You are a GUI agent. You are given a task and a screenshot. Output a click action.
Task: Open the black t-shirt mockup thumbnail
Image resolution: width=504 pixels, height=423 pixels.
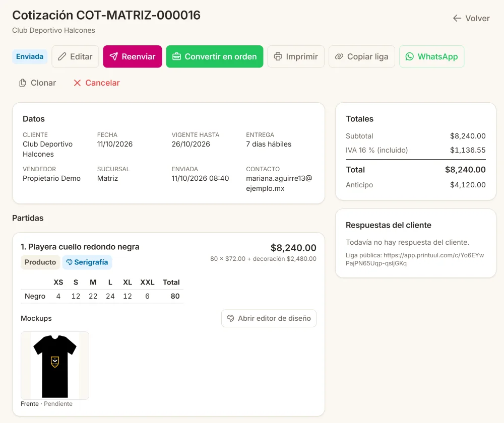(55, 366)
